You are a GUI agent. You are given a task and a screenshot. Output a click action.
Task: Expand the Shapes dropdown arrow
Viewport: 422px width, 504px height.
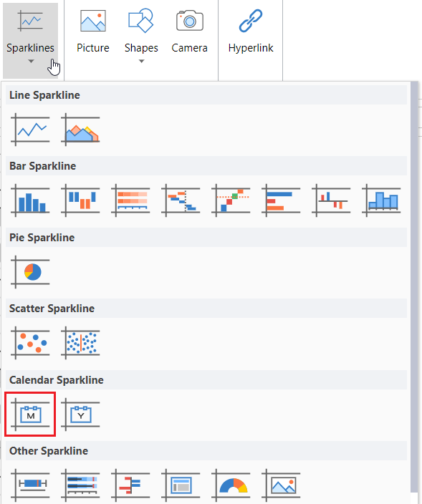[141, 61]
